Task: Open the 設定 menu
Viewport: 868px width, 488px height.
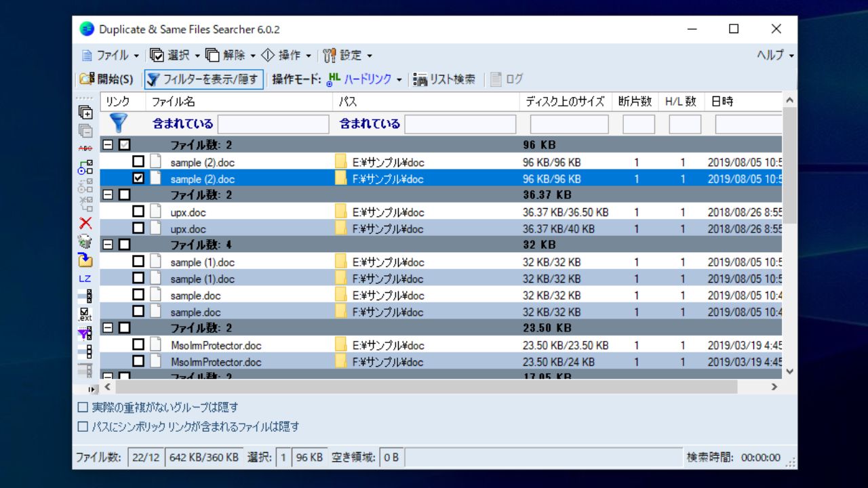Action: (348, 55)
